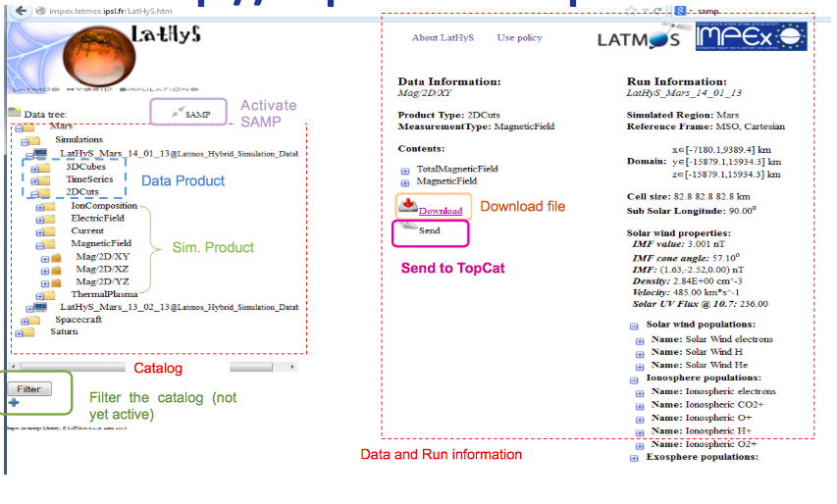
Task: Click the Mag/2D/XZ orange folder icon
Action: [x=56, y=271]
